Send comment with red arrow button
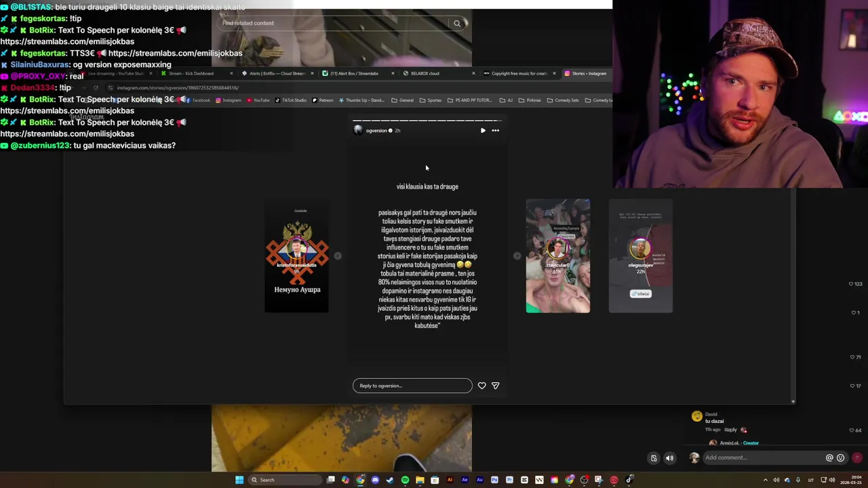 point(857,457)
